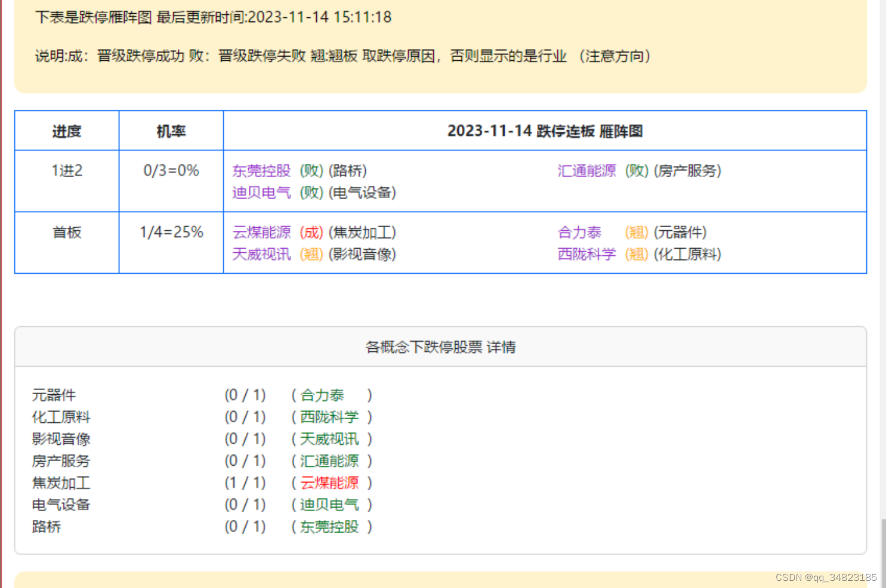
Task: Click the (1 / 1) count for 焦炭加工
Action: [x=245, y=483]
